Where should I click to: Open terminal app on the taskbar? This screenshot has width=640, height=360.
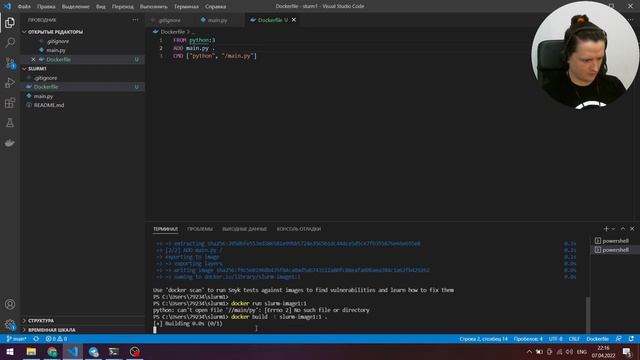coord(113,352)
